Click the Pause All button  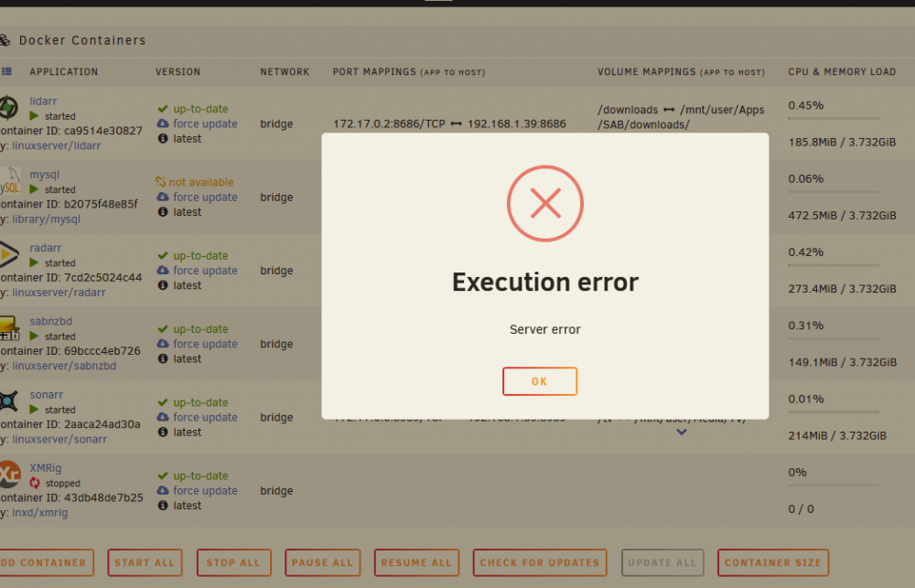click(x=323, y=563)
